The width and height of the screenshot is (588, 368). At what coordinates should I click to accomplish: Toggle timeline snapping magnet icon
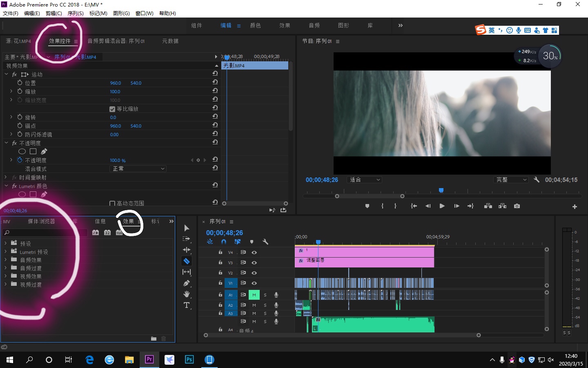[x=224, y=242]
